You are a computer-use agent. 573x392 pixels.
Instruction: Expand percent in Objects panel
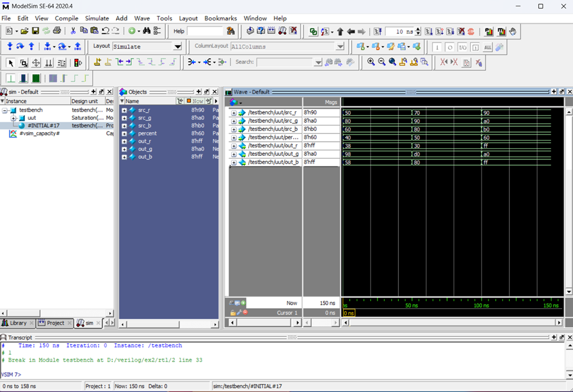(124, 133)
